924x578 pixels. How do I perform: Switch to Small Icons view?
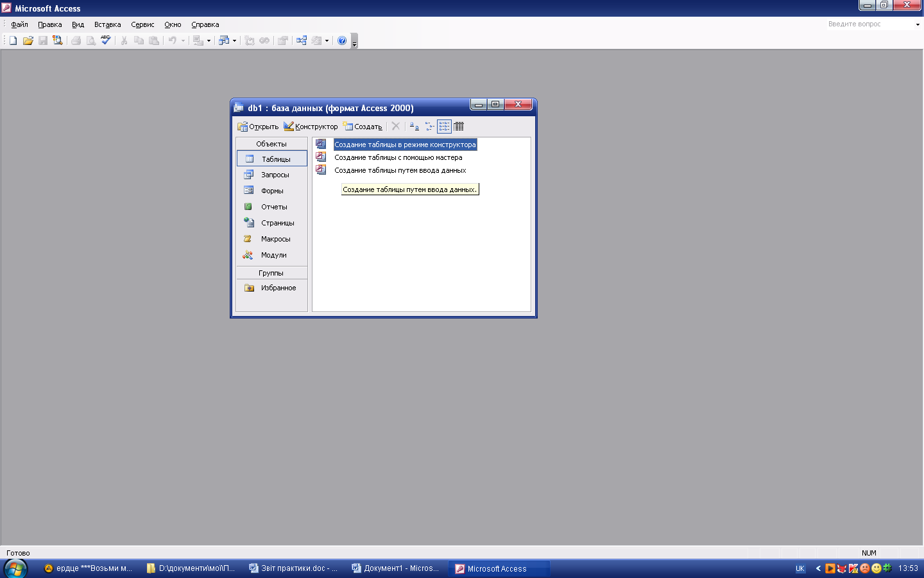tap(429, 127)
